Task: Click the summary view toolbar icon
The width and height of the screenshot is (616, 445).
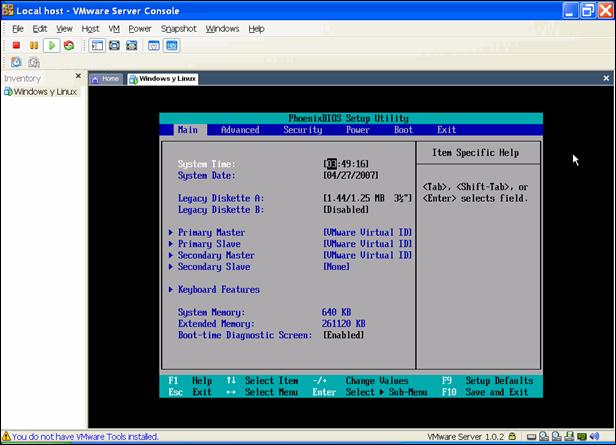Action: tap(154, 46)
